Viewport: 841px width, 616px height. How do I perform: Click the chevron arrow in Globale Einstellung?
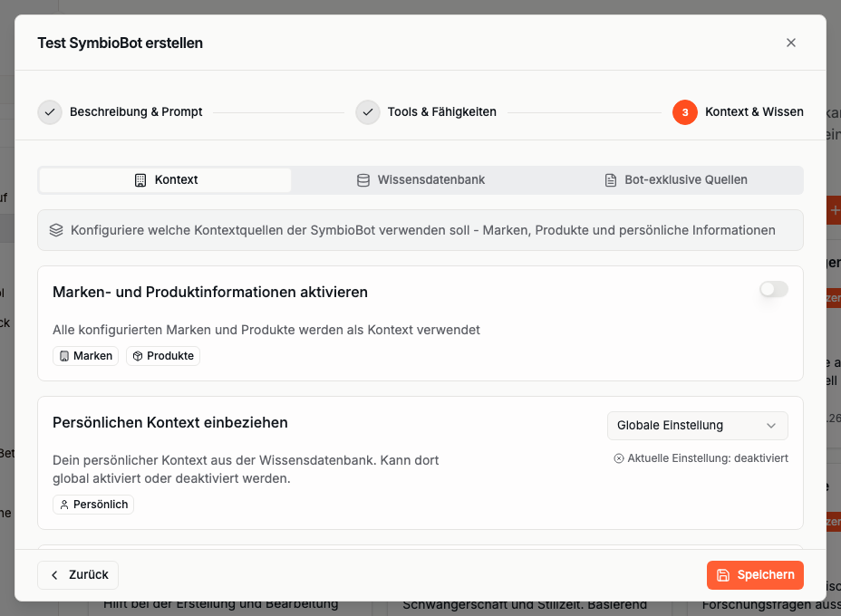click(771, 426)
